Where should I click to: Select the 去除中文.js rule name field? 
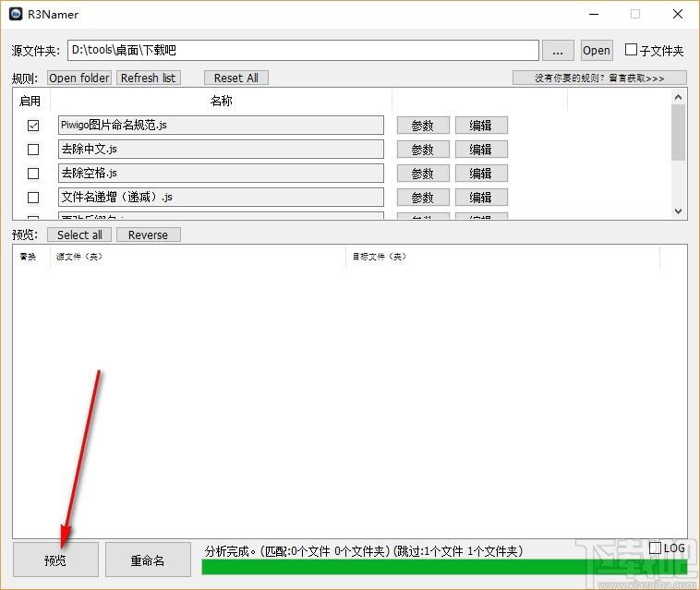pos(221,149)
